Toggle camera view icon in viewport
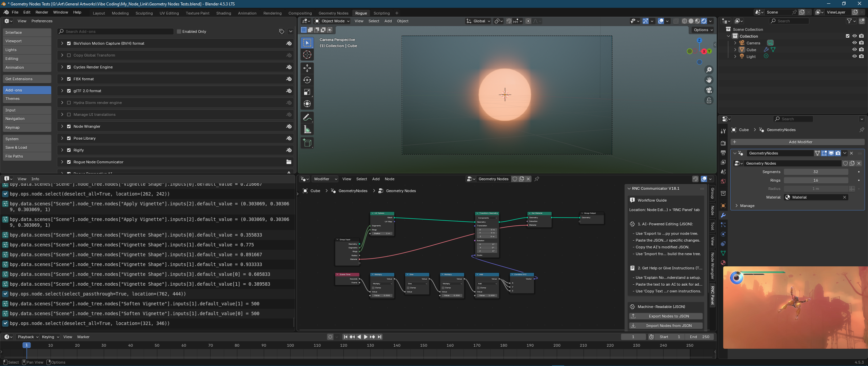Viewport: 868px width, 366px height. click(709, 90)
